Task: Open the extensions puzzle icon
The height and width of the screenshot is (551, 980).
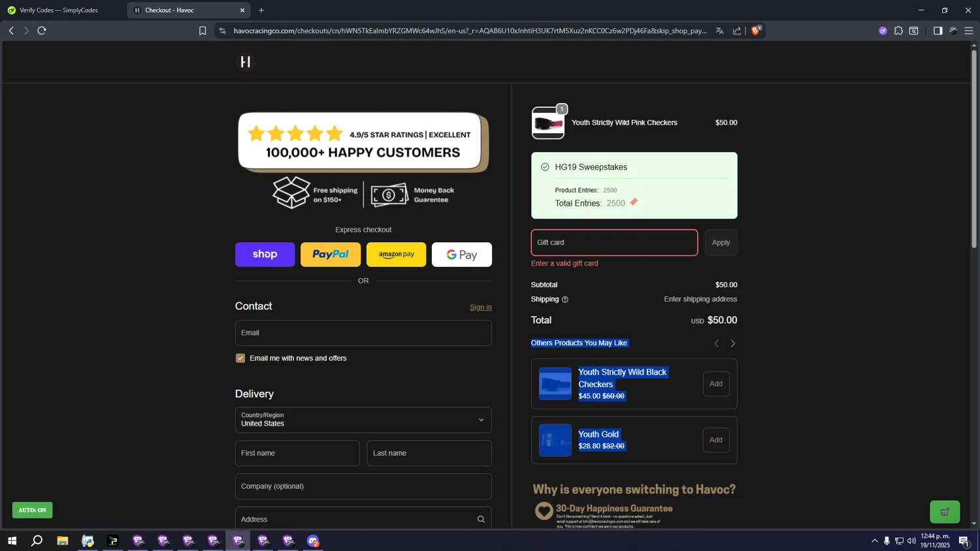Action: click(x=898, y=31)
